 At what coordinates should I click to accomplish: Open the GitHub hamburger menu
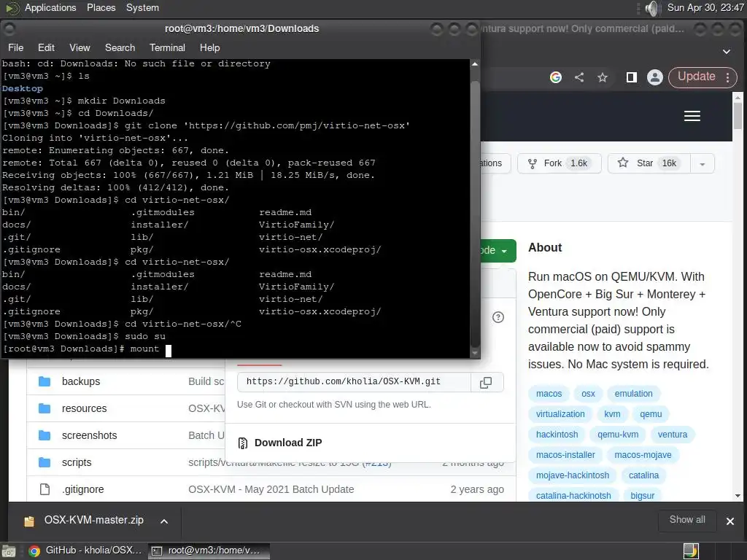692,116
